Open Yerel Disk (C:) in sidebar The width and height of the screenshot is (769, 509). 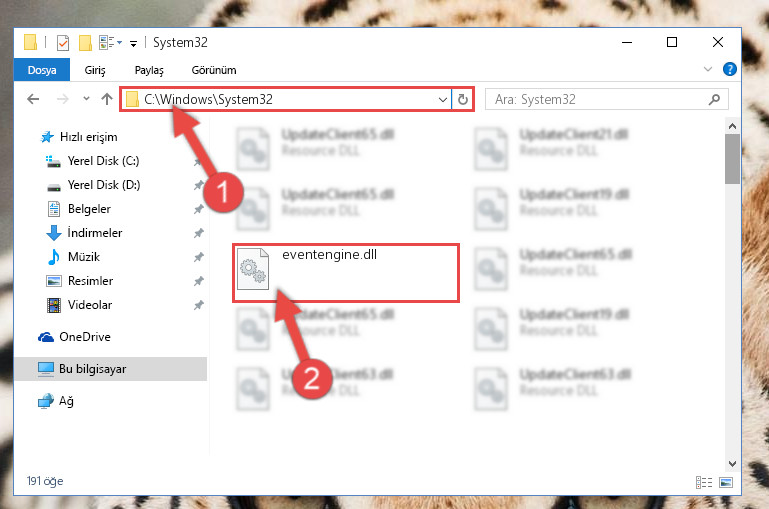point(103,161)
